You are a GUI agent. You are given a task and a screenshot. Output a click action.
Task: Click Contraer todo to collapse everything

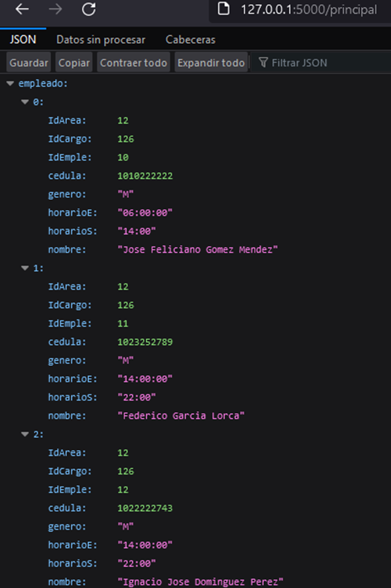pos(133,61)
